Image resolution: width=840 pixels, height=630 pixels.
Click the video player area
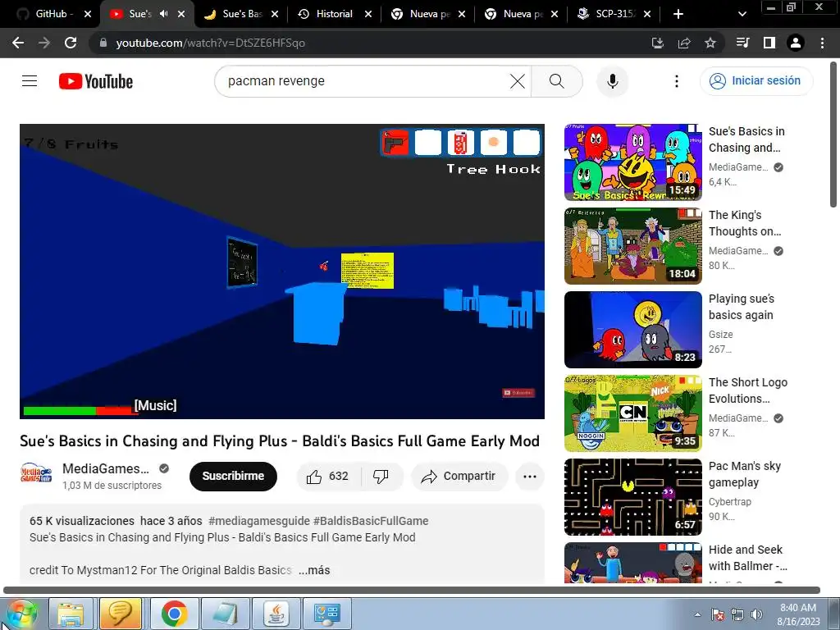pyautogui.click(x=282, y=271)
